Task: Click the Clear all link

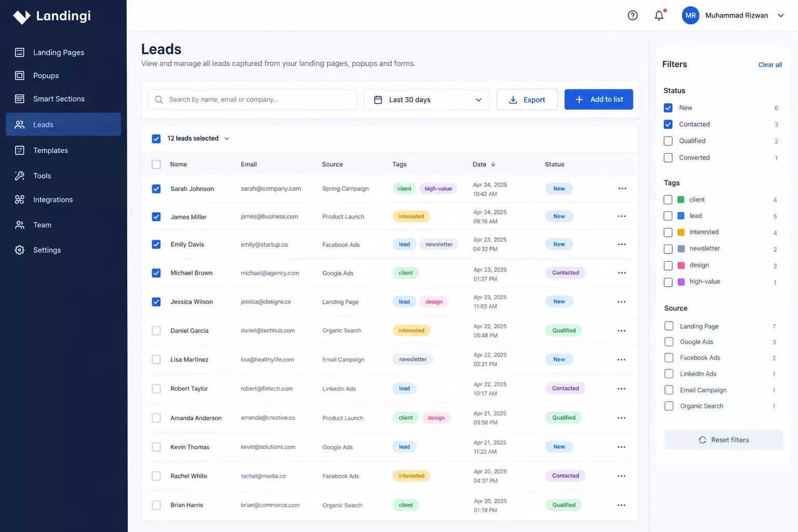Action: pos(770,65)
